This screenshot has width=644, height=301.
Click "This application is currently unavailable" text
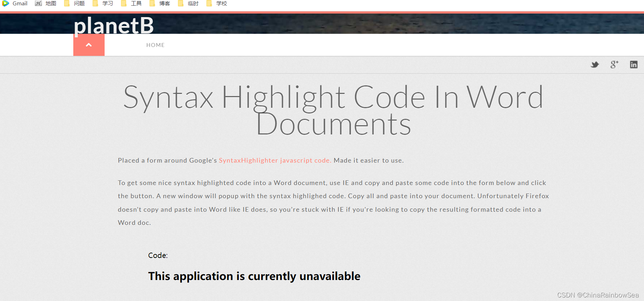point(254,276)
